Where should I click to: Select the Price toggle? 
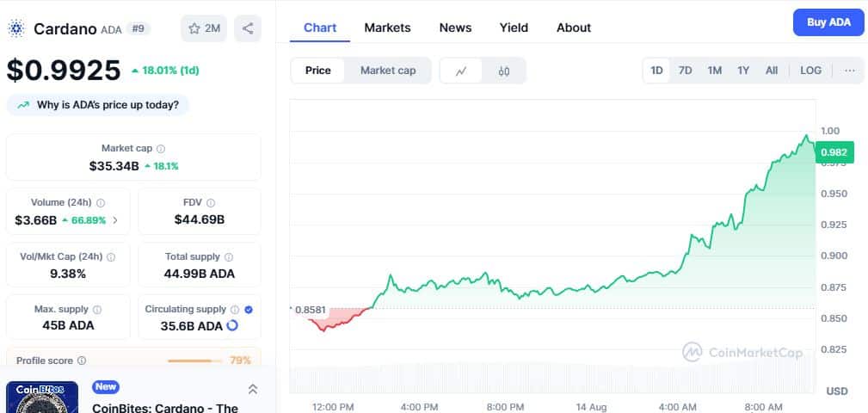[x=317, y=71]
